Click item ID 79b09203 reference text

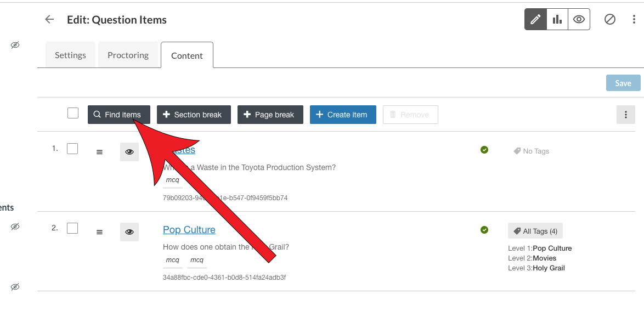tap(225, 198)
